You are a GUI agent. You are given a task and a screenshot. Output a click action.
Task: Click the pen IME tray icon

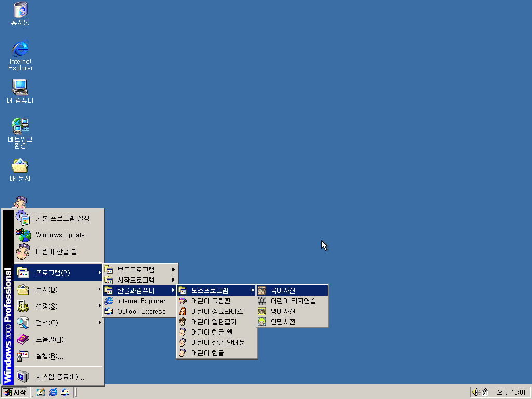click(485, 392)
